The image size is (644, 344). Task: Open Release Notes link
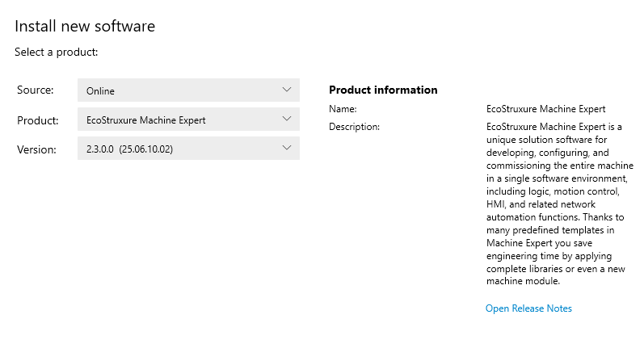[x=528, y=308]
